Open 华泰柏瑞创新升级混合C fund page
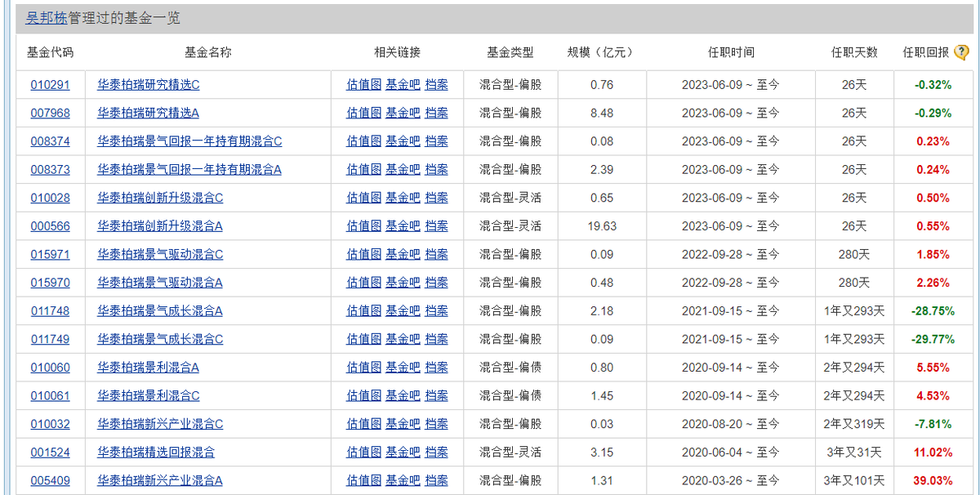Image resolution: width=980 pixels, height=495 pixels. (x=160, y=198)
